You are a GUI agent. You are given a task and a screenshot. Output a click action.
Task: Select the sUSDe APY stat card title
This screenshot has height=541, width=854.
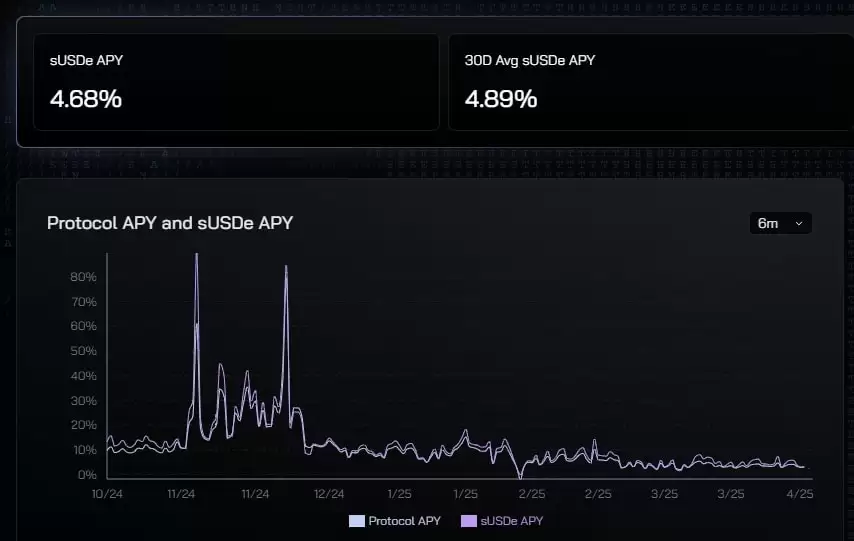(86, 60)
